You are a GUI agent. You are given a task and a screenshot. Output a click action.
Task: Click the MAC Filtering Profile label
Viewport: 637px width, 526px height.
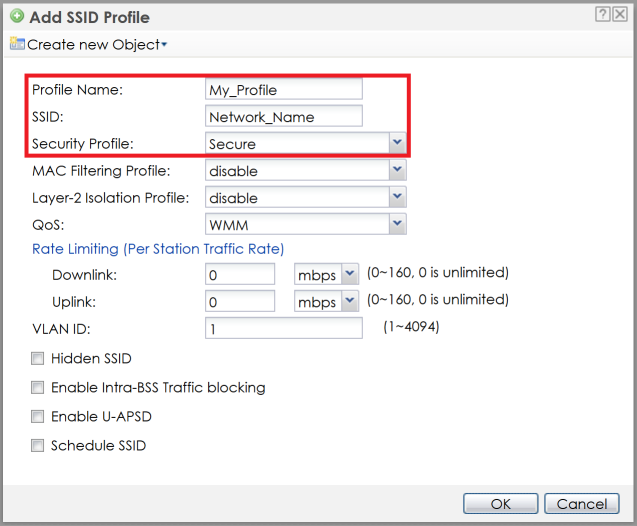(101, 171)
